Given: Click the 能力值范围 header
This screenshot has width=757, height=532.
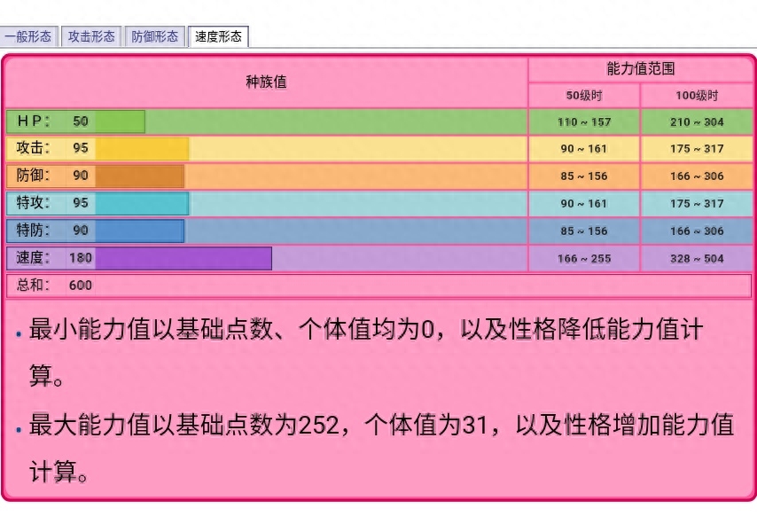Looking at the screenshot, I should (641, 69).
